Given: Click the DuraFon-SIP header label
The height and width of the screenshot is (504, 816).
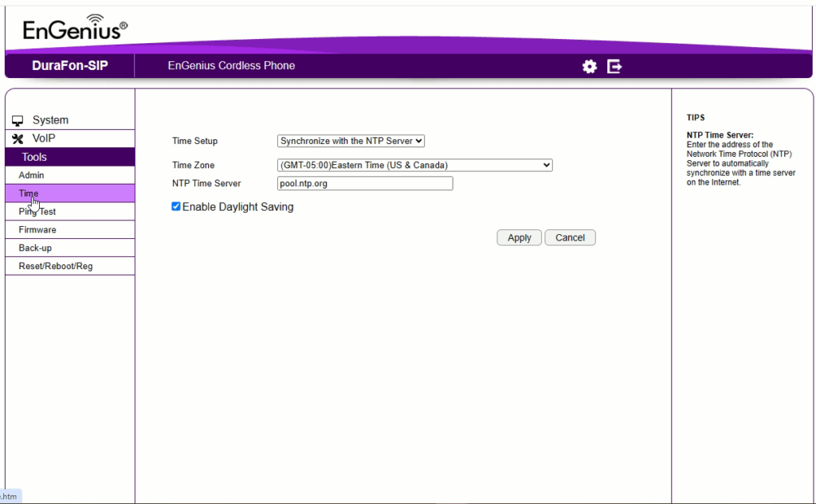Looking at the screenshot, I should [70, 65].
